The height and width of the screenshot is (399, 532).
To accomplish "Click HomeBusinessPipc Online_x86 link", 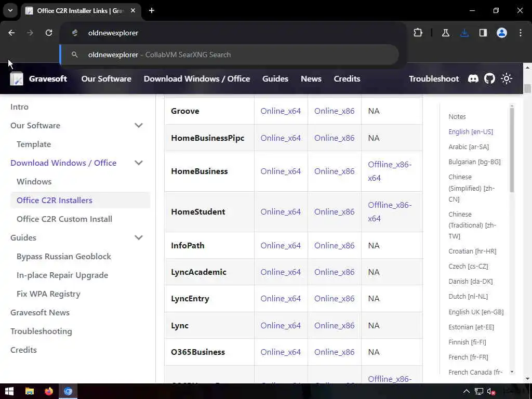I will [334, 138].
